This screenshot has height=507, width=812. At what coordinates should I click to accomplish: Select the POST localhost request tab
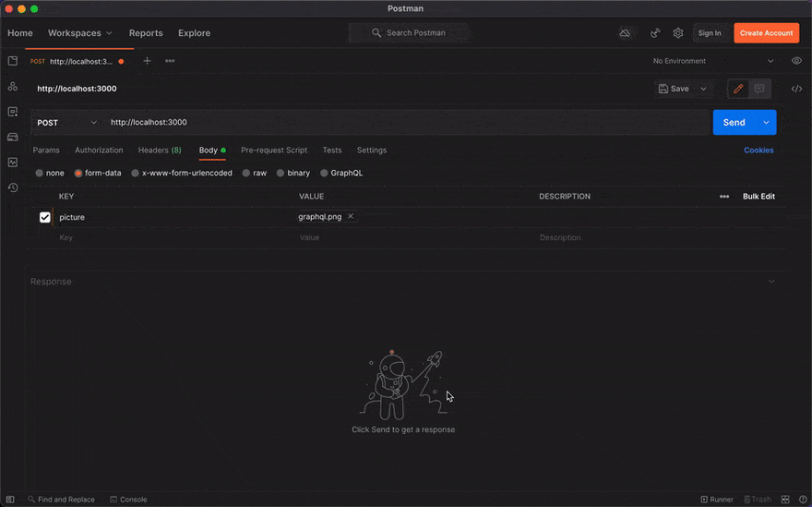pos(77,61)
